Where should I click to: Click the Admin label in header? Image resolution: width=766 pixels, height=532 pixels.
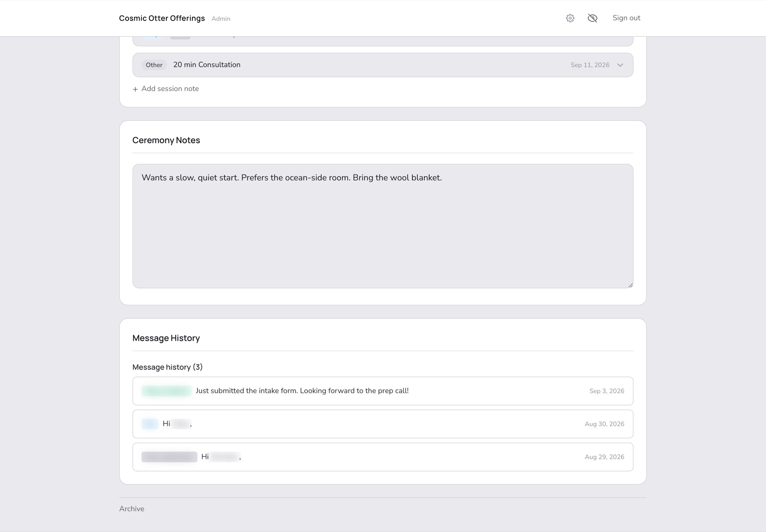221,19
